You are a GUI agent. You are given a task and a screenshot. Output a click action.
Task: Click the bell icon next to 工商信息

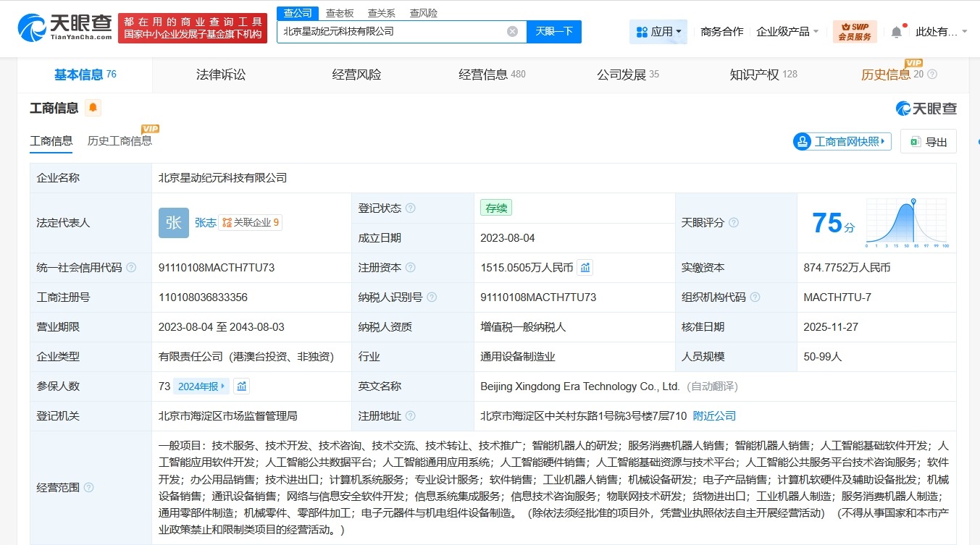91,108
